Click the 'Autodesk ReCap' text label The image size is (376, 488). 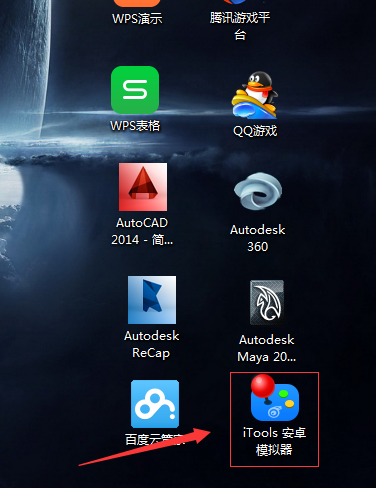[151, 344]
